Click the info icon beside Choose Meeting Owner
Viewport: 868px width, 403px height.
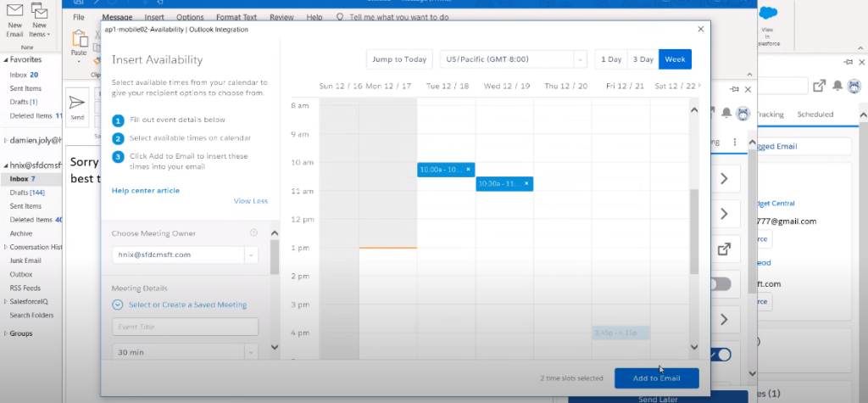pyautogui.click(x=253, y=233)
